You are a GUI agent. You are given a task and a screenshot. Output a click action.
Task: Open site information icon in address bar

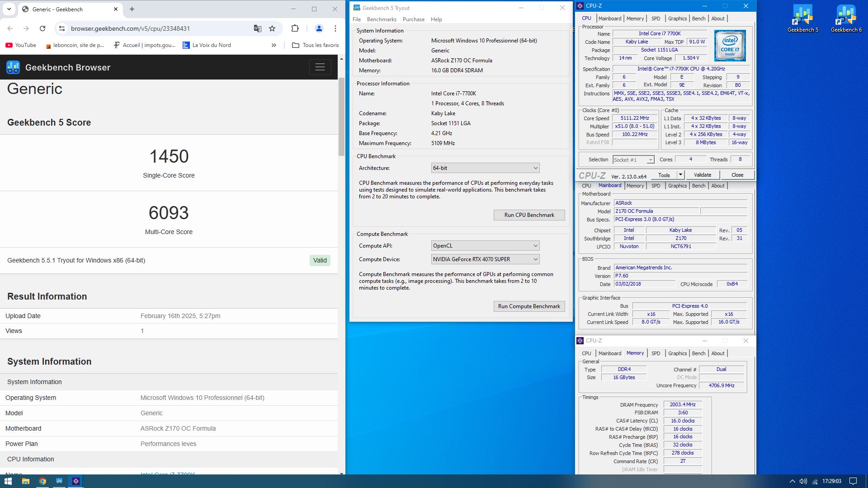[62, 28]
